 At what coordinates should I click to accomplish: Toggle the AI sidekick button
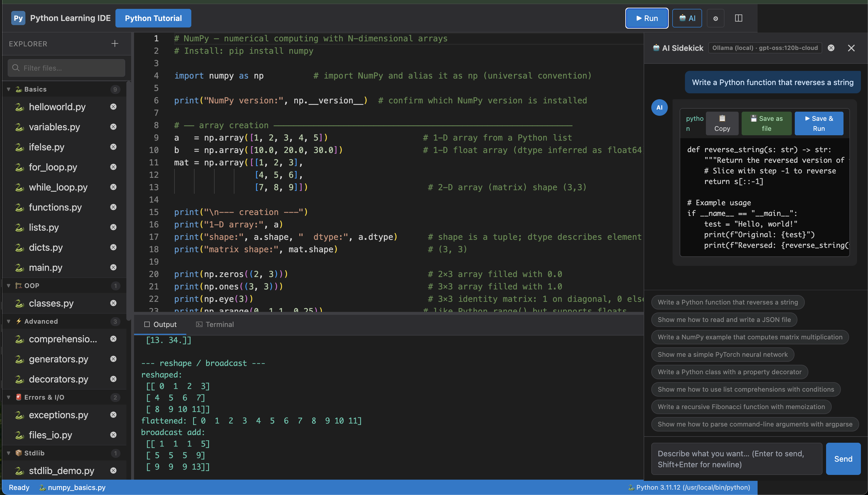pyautogui.click(x=687, y=18)
